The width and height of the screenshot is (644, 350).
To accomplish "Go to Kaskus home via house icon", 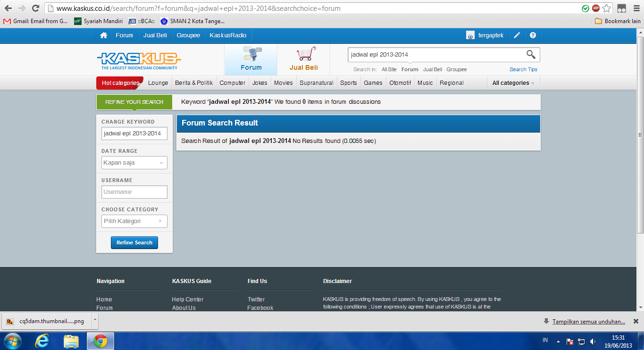I will 104,35.
